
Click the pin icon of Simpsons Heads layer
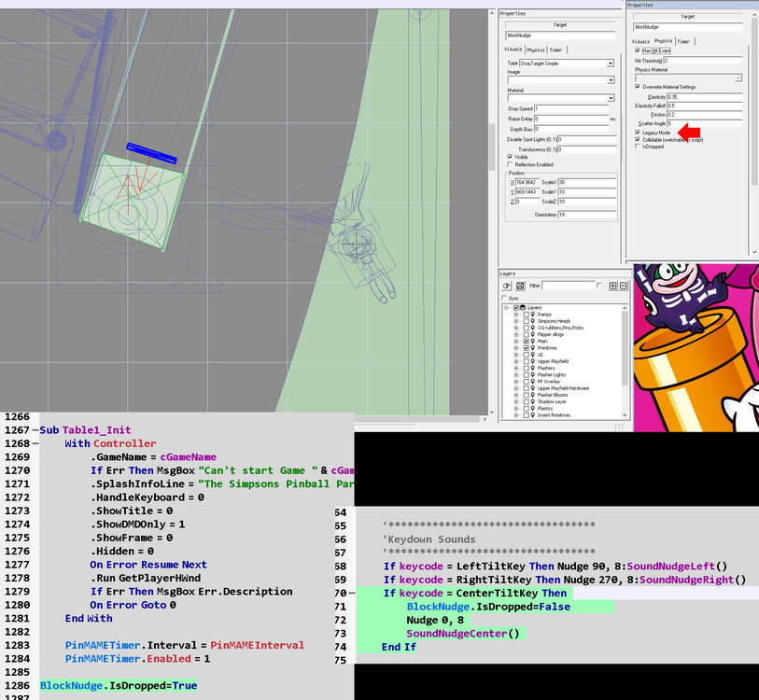pyautogui.click(x=532, y=321)
